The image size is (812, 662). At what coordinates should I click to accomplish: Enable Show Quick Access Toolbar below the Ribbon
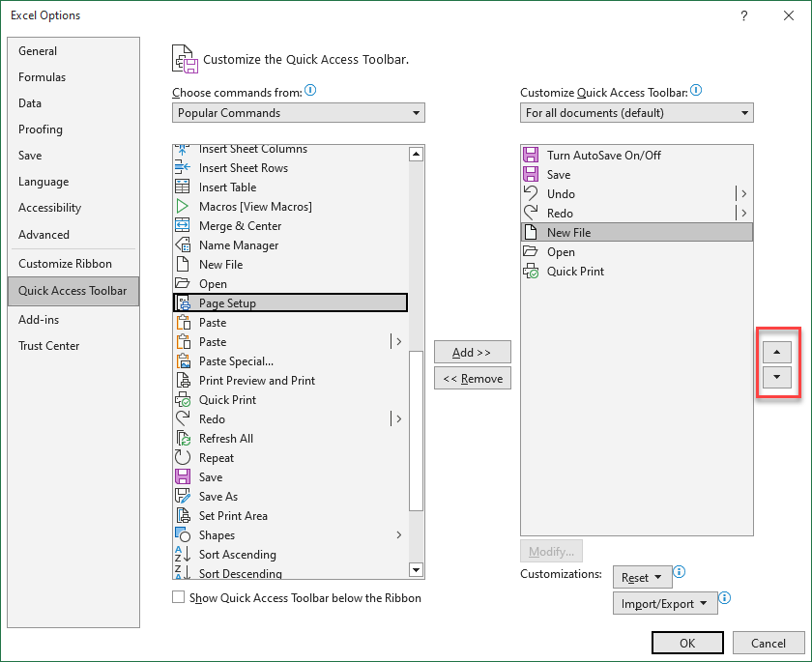(x=178, y=597)
